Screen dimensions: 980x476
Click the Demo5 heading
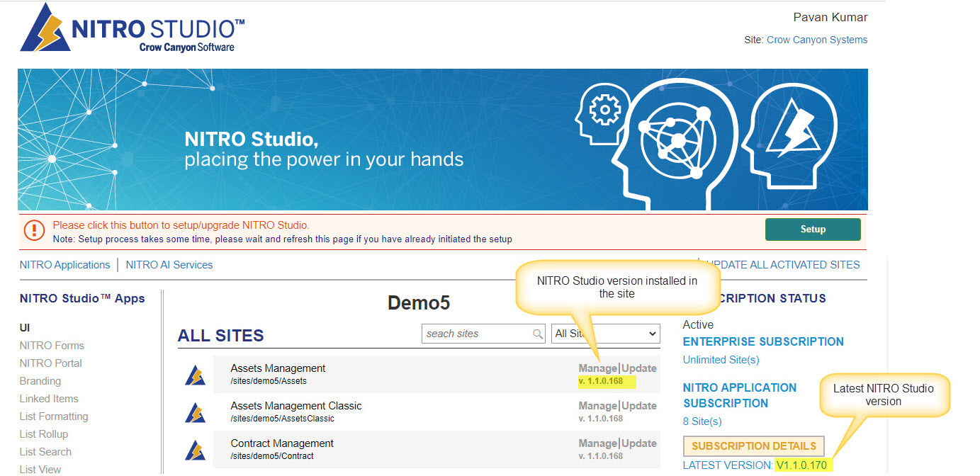(419, 303)
